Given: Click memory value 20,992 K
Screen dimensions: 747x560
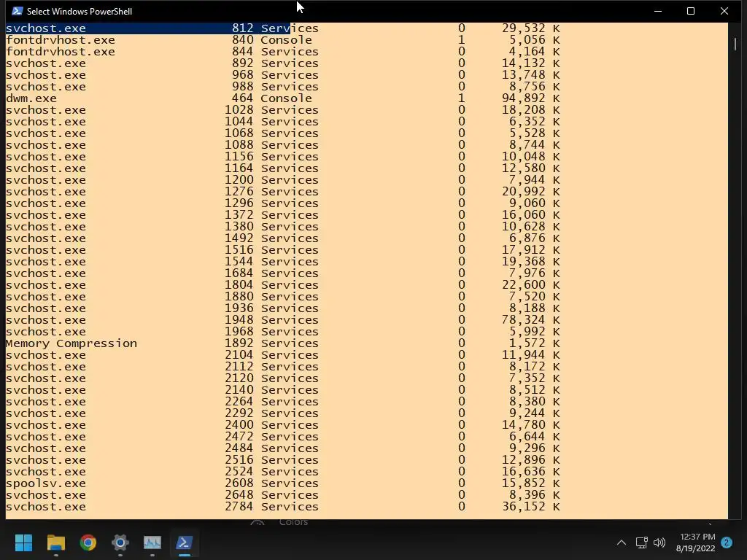Looking at the screenshot, I should point(531,192).
